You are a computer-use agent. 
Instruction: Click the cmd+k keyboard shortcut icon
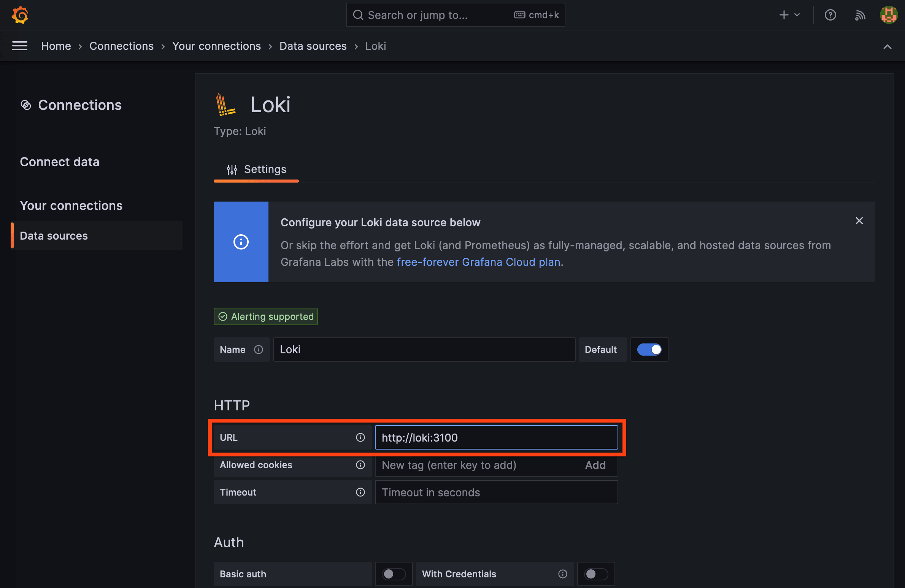tap(519, 15)
